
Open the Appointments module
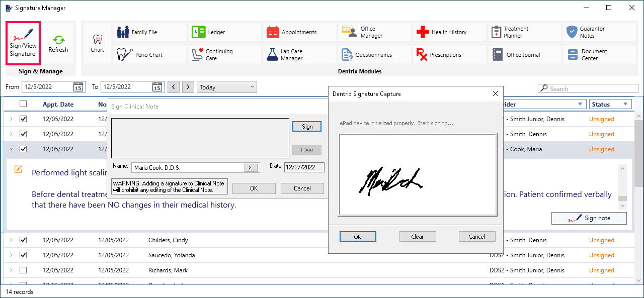(300, 32)
